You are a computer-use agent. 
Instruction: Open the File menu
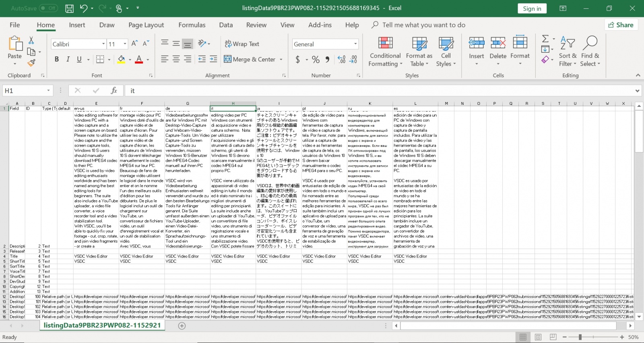coord(15,25)
